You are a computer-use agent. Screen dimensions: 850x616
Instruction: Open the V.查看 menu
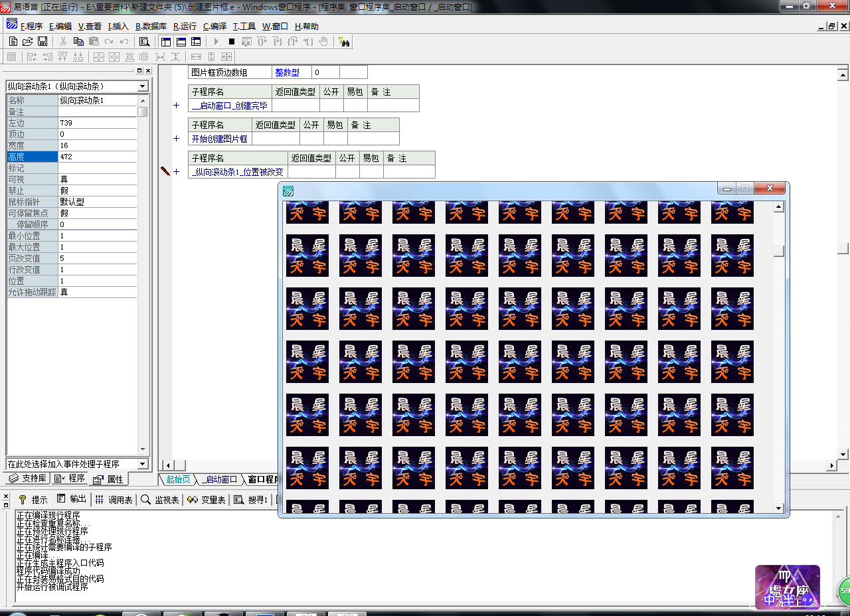90,27
